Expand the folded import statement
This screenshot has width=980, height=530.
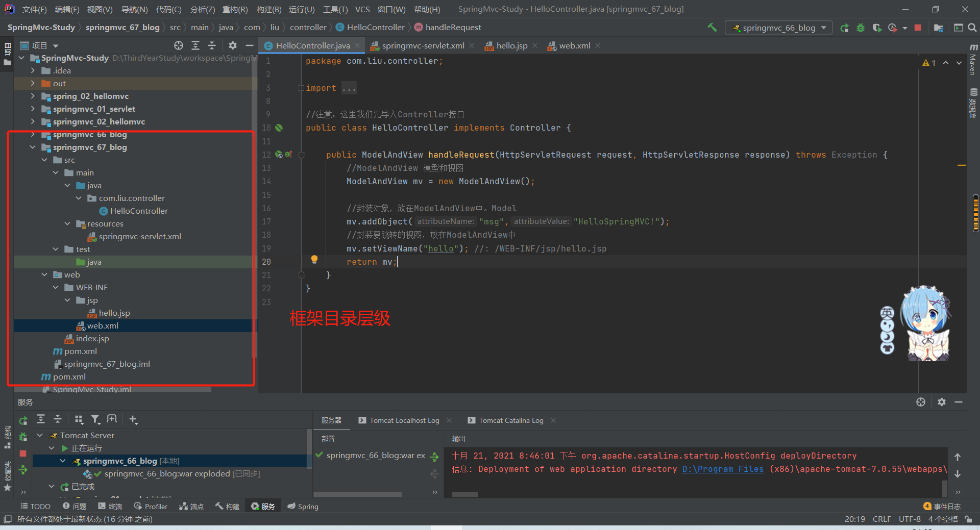pos(301,88)
